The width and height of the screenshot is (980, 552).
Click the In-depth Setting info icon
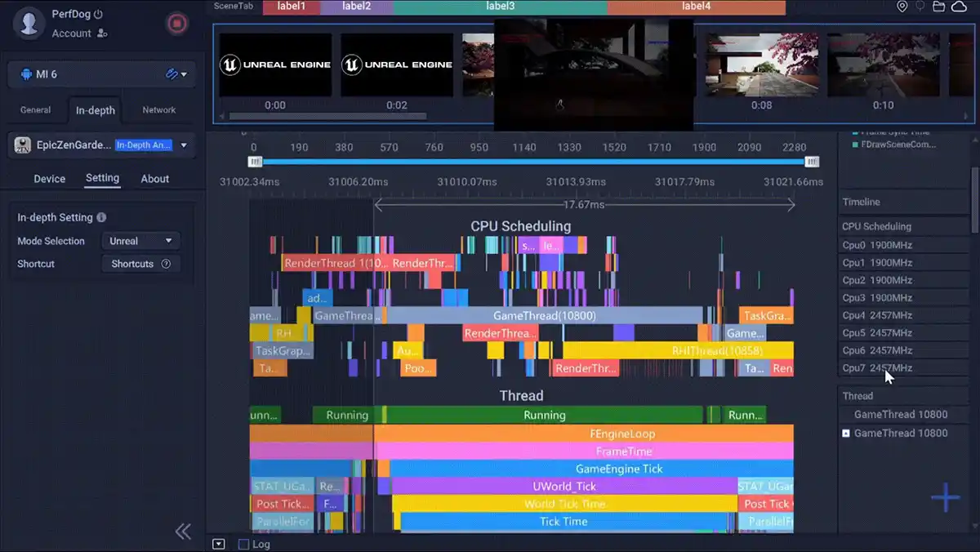click(101, 218)
